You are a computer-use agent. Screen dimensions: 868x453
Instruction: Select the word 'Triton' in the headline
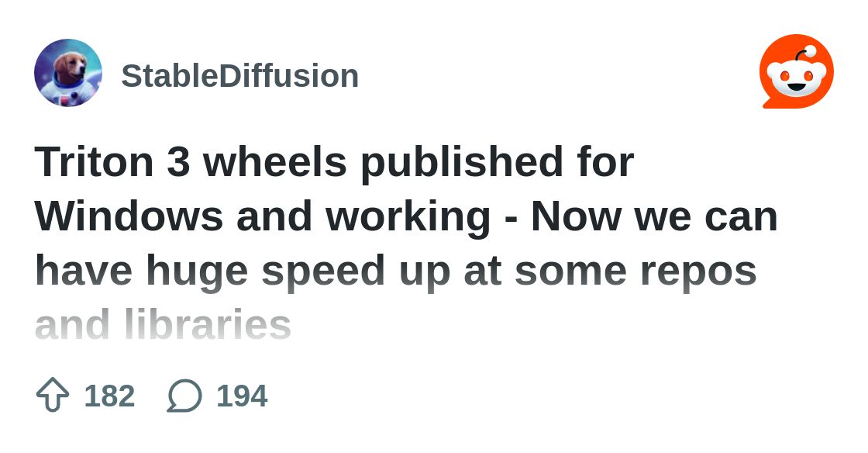coord(94,162)
